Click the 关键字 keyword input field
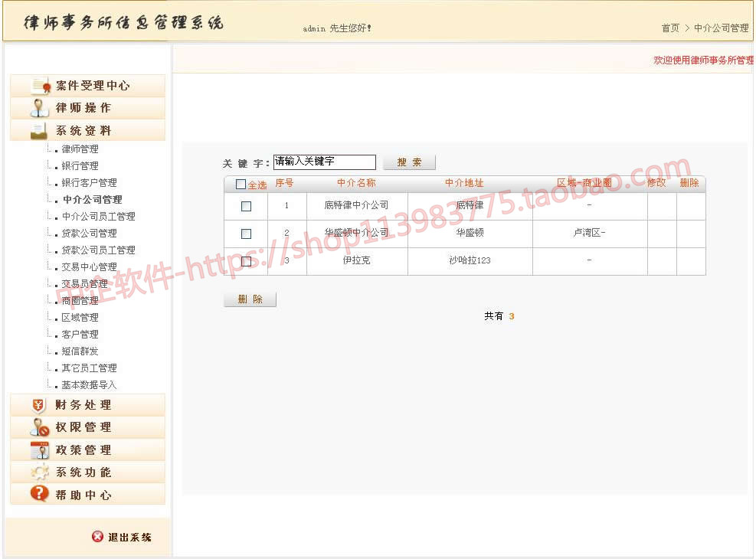The width and height of the screenshot is (756, 559). point(324,162)
